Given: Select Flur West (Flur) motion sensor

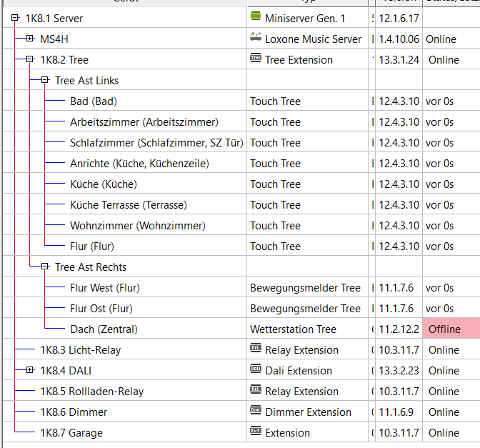Looking at the screenshot, I should pyautogui.click(x=105, y=288).
